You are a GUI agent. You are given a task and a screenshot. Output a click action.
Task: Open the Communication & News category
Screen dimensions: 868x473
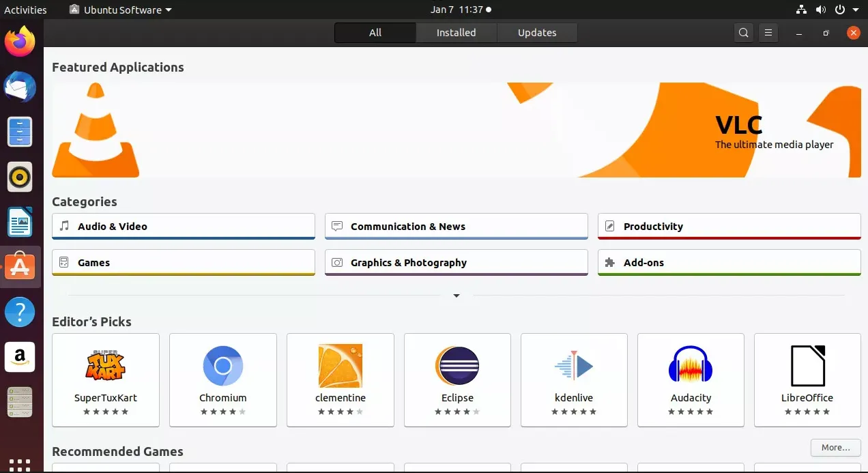pyautogui.click(x=457, y=227)
